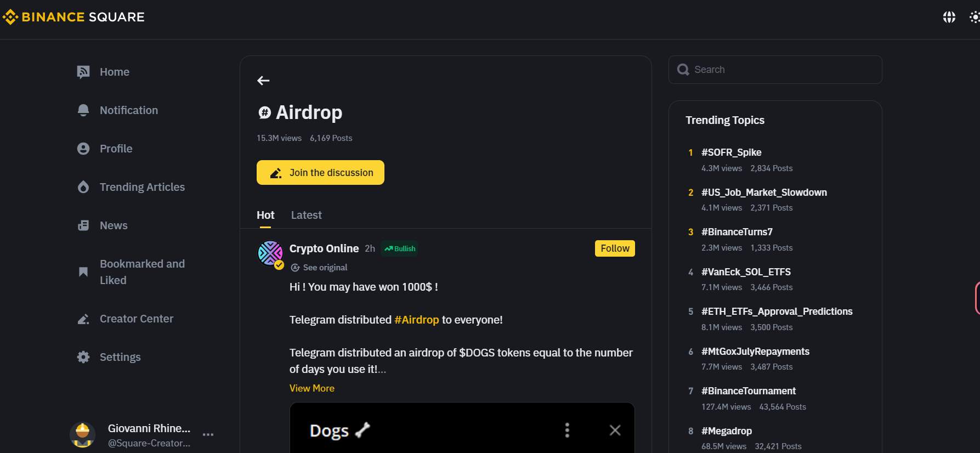
Task: Open trending topic #BinanceTurns7
Action: tap(737, 232)
